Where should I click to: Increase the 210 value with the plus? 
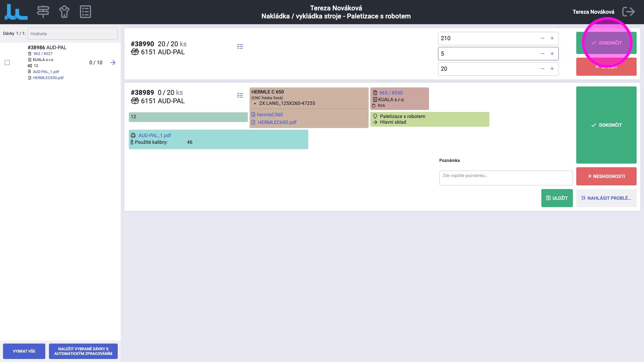click(552, 38)
